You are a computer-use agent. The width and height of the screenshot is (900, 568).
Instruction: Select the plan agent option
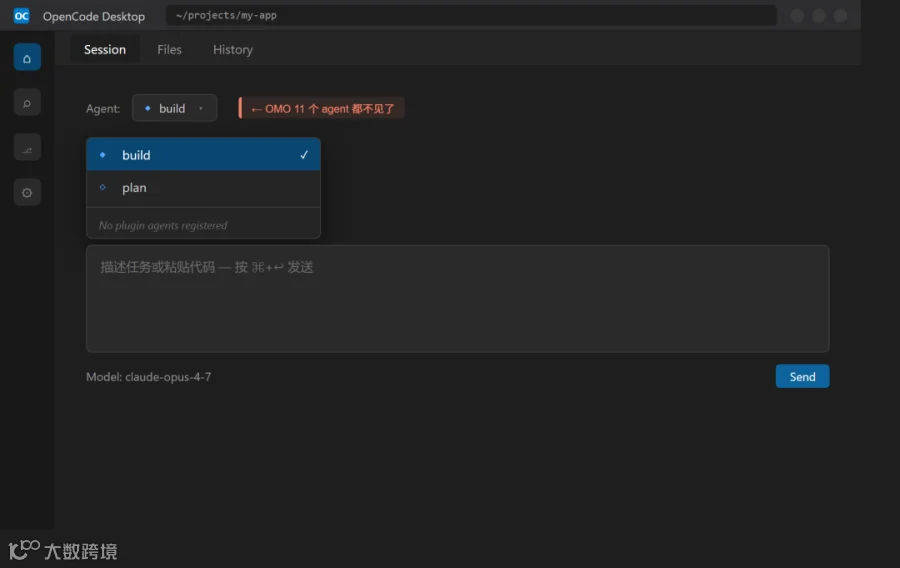pos(203,188)
